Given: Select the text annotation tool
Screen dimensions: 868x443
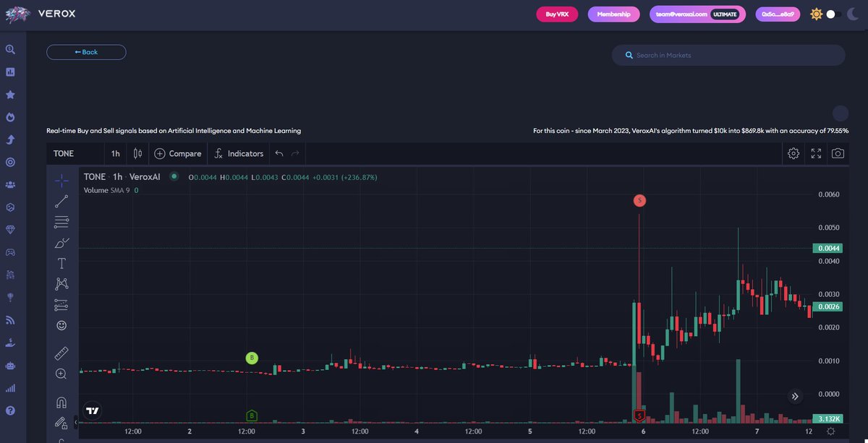Looking at the screenshot, I should [61, 263].
